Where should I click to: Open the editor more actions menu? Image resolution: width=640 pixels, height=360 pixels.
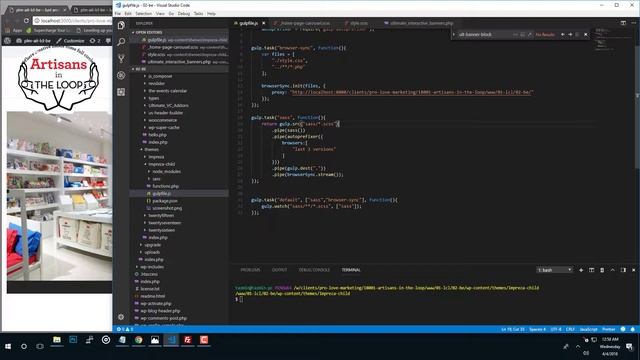[633, 23]
